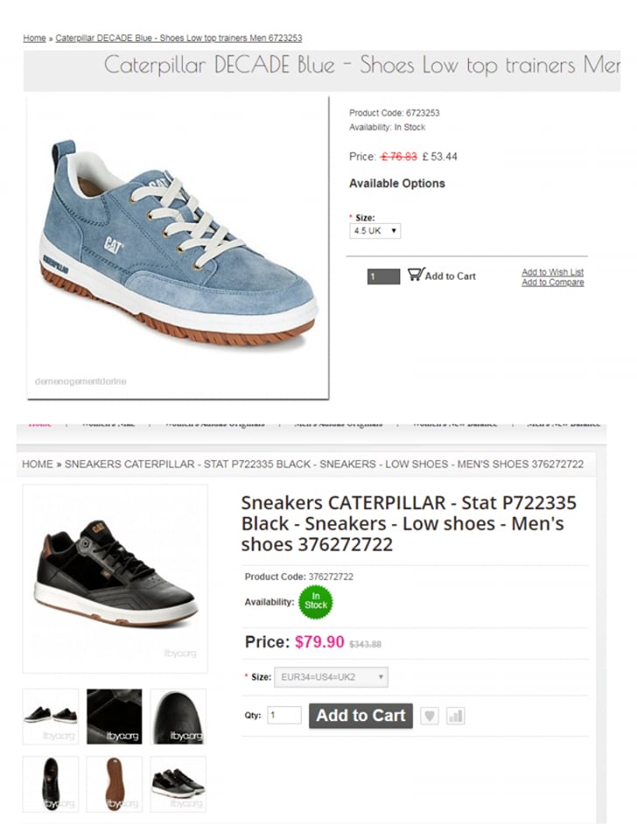
Task: Click the main blue Caterpillar shoe image
Action: [x=178, y=248]
